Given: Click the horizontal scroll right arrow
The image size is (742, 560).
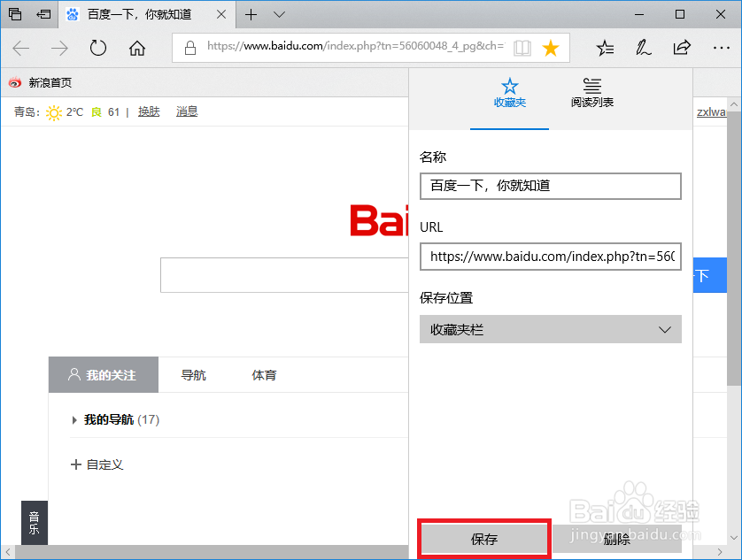Looking at the screenshot, I should (720, 552).
